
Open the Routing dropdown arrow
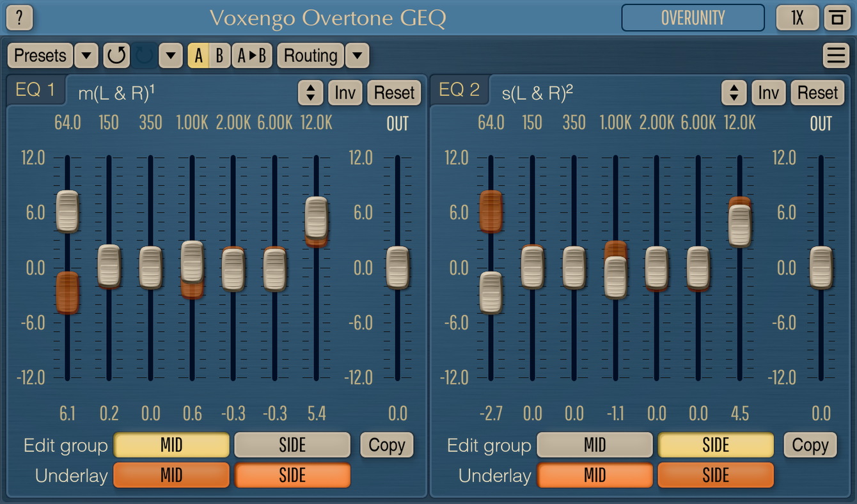point(356,56)
